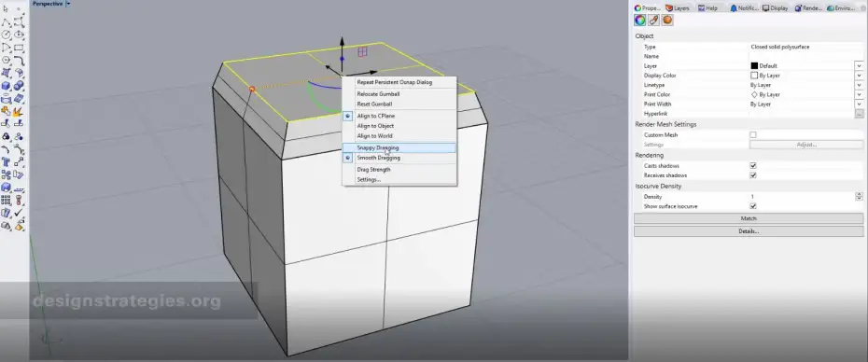Click the Print Color diamond swatch

[754, 94]
